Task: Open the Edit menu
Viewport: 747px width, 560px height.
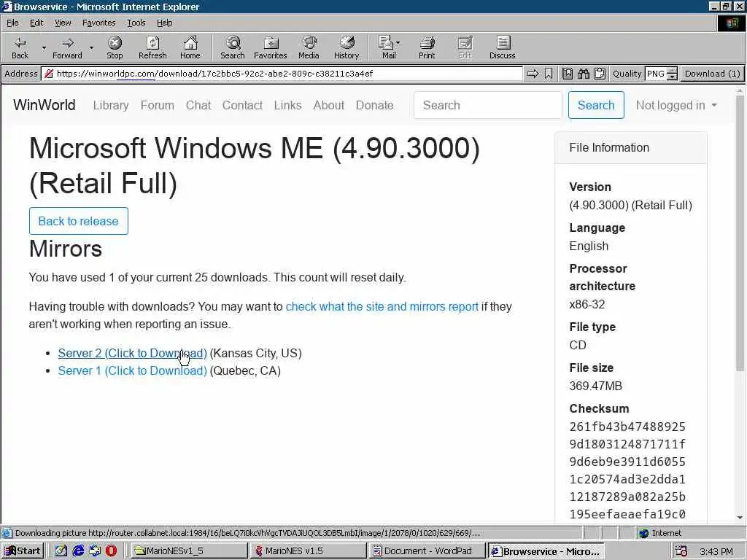Action: coord(36,23)
